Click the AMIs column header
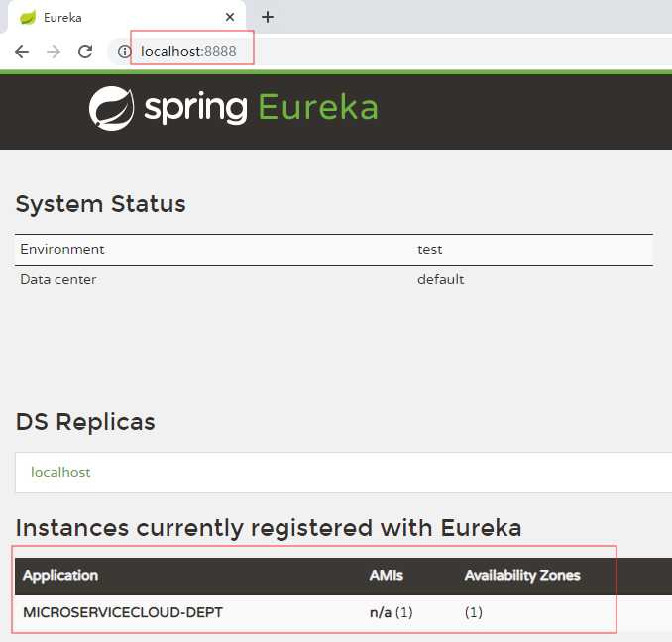Image resolution: width=672 pixels, height=642 pixels. 387,575
